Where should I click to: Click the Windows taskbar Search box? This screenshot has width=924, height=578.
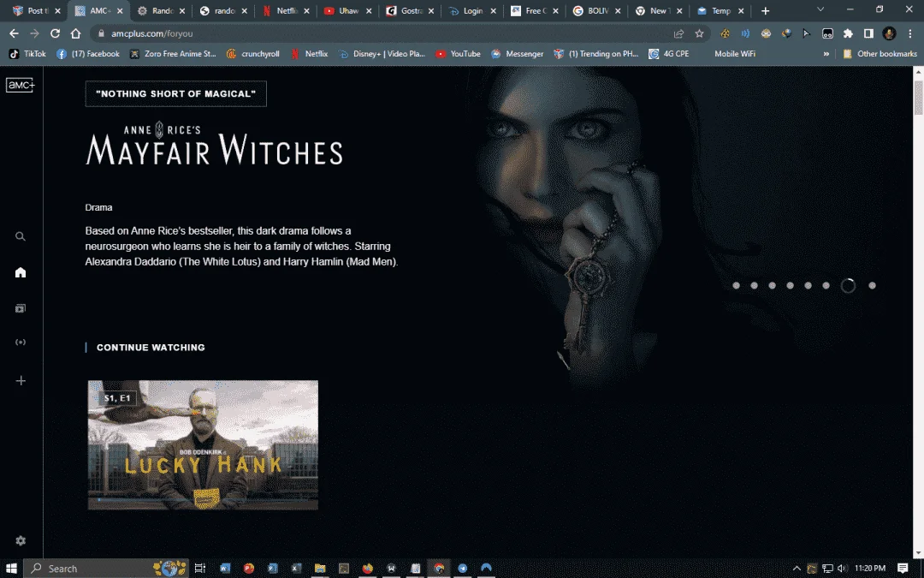[x=106, y=568]
